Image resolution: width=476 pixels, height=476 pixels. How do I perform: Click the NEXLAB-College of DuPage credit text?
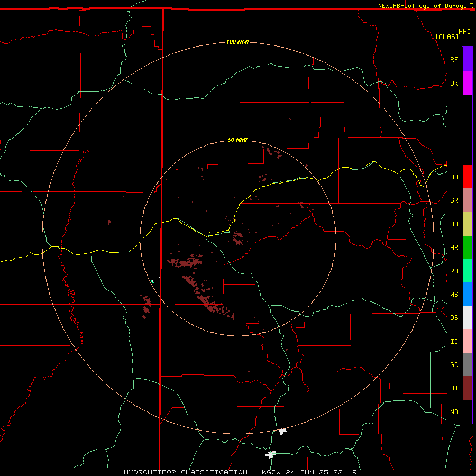coord(422,6)
